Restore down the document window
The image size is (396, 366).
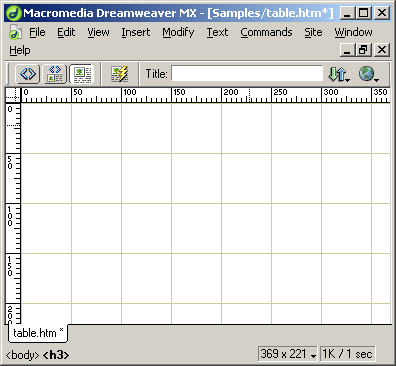[x=364, y=50]
